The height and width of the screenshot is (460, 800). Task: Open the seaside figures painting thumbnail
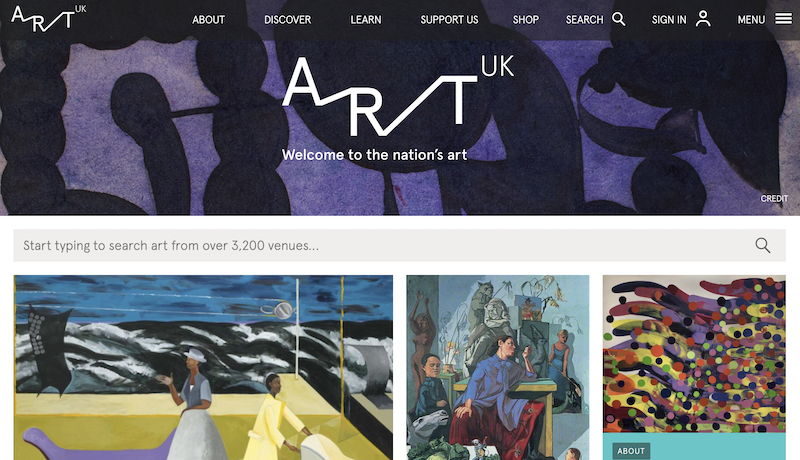pos(203,368)
